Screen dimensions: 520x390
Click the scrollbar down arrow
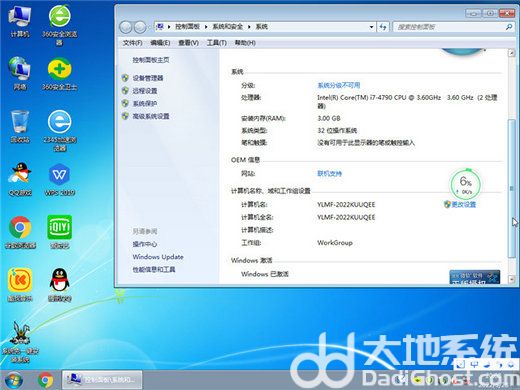point(511,279)
